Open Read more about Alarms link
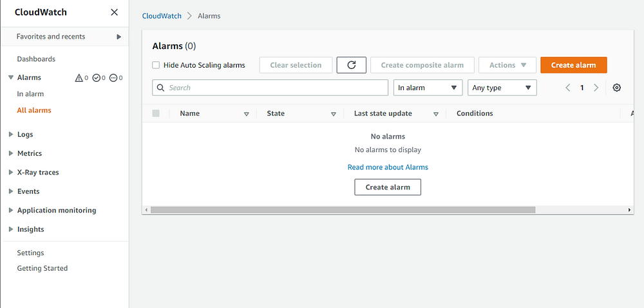Screen dimensions: 644x308 point(388,167)
